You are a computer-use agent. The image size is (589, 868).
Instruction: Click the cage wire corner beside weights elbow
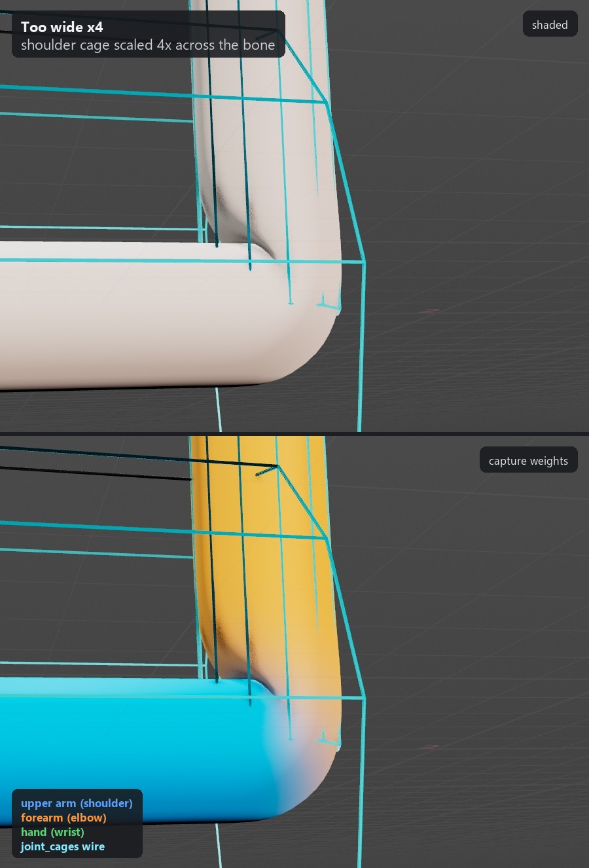click(364, 698)
